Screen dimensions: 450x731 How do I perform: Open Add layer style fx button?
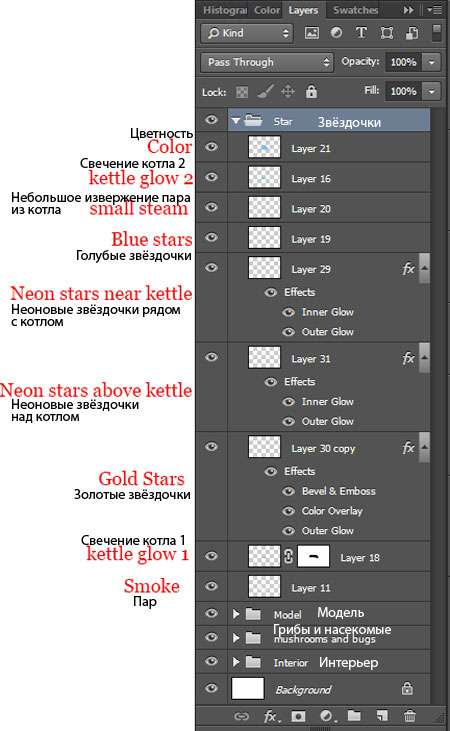point(271,716)
